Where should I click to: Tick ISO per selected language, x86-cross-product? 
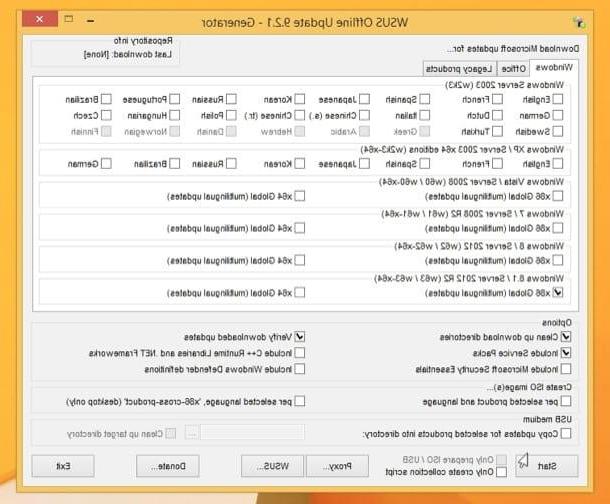click(300, 401)
